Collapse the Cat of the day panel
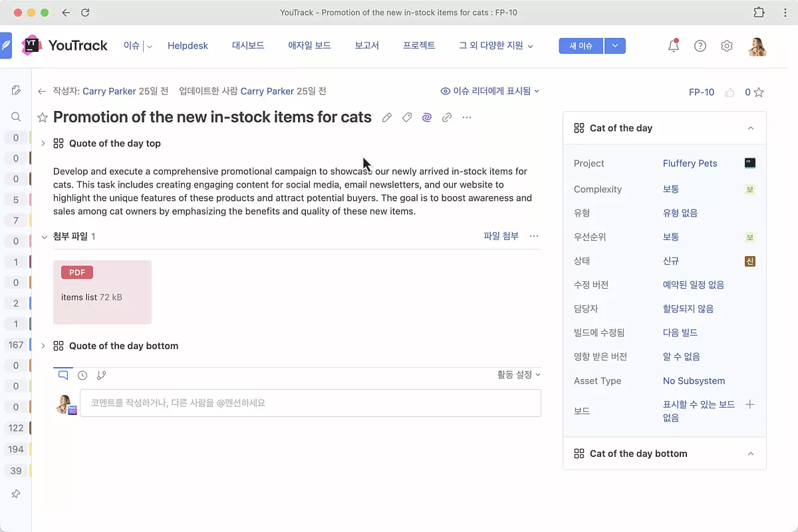This screenshot has height=532, width=798. point(750,128)
